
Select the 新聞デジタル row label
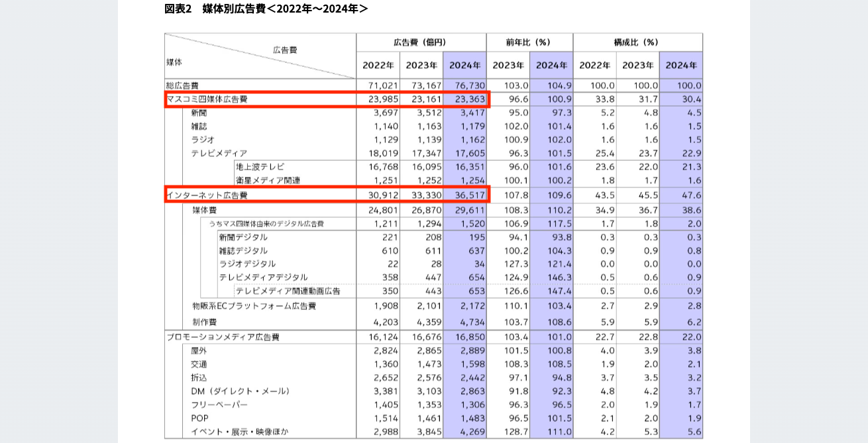tap(243, 237)
